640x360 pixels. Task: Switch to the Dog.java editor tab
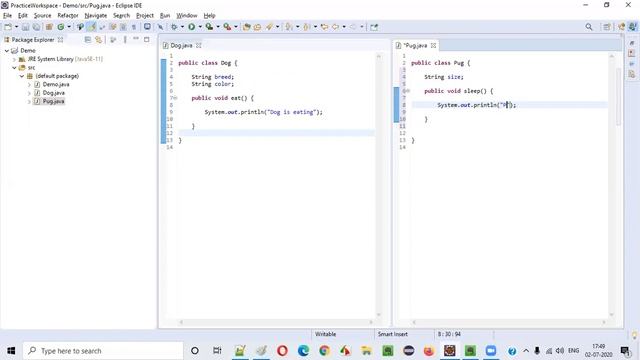(x=181, y=45)
